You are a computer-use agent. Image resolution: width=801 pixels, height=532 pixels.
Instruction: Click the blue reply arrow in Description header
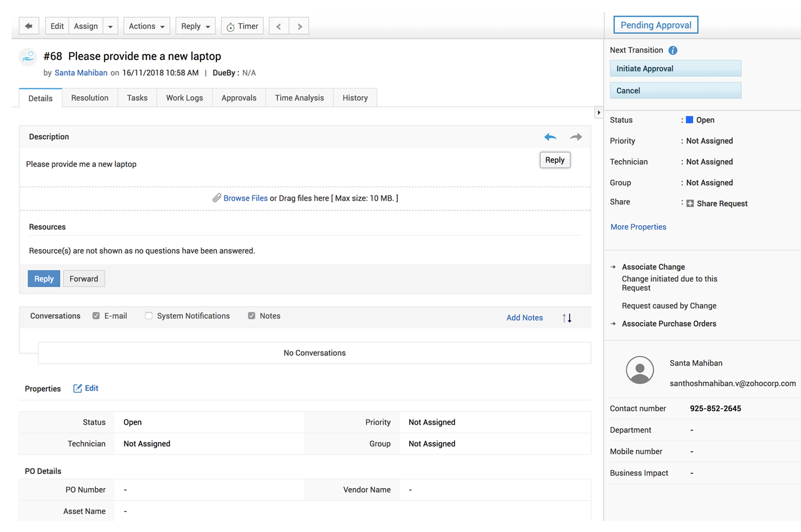(550, 137)
